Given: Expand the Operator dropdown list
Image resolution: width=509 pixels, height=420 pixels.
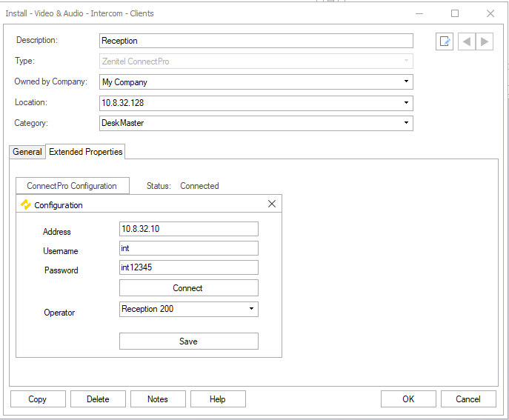Looking at the screenshot, I should [251, 309].
